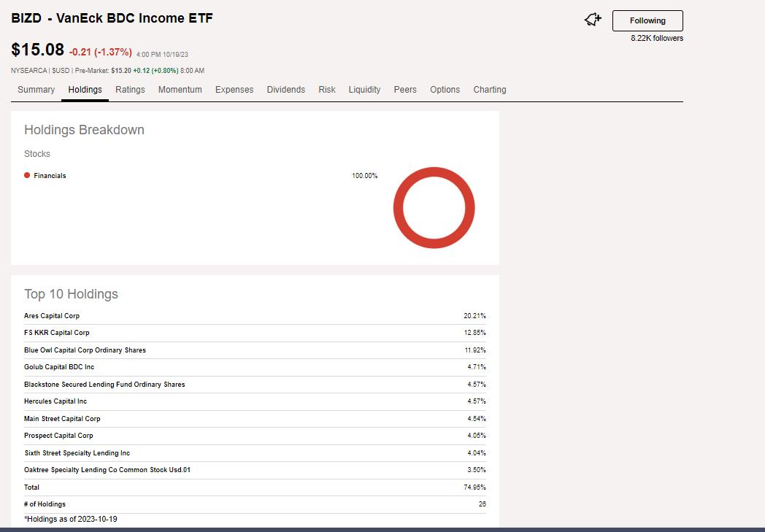Click the Holdings Breakdown heading
The image size is (765, 532).
[x=85, y=130]
